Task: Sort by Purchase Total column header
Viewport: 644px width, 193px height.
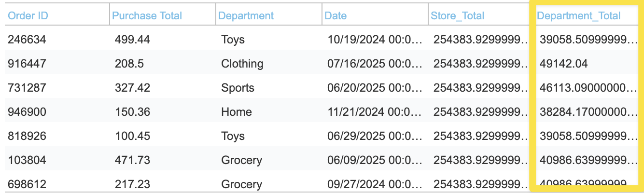Action: coord(147,15)
